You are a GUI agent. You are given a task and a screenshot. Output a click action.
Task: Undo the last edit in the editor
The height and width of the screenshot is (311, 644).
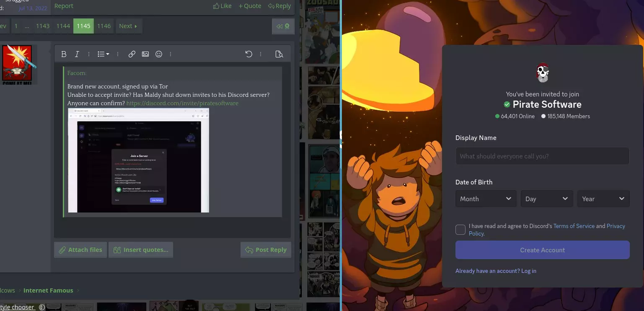(x=249, y=54)
